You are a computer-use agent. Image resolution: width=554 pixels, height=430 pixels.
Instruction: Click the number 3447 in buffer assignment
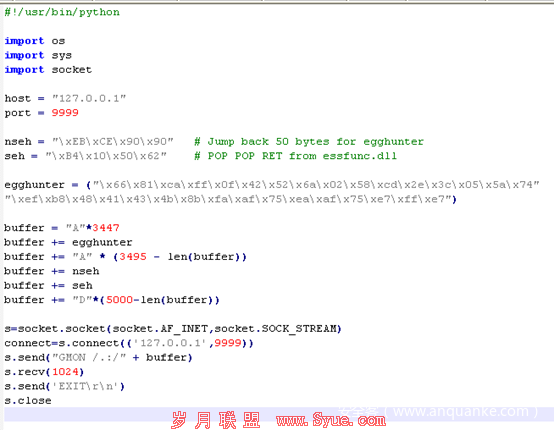[x=106, y=228]
